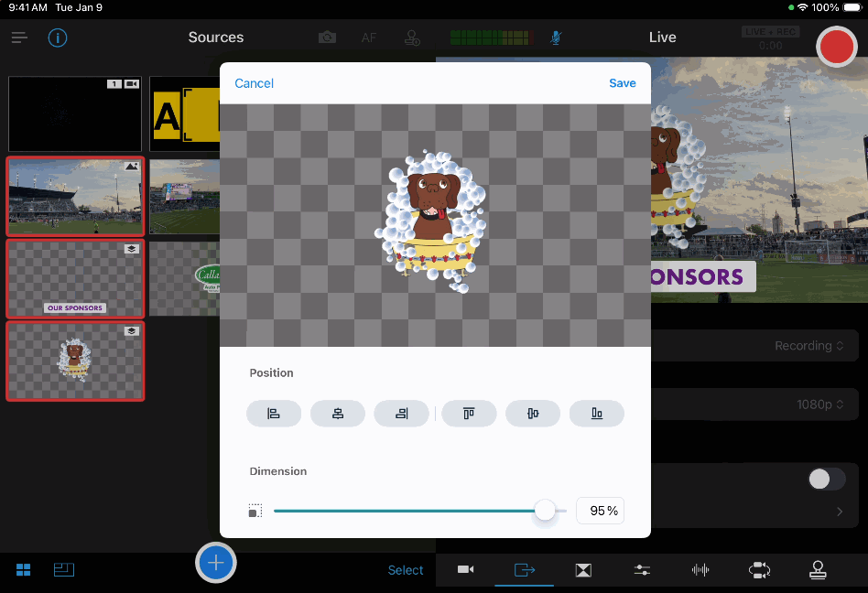
Task: Switch to layout view icon
Action: pos(64,570)
